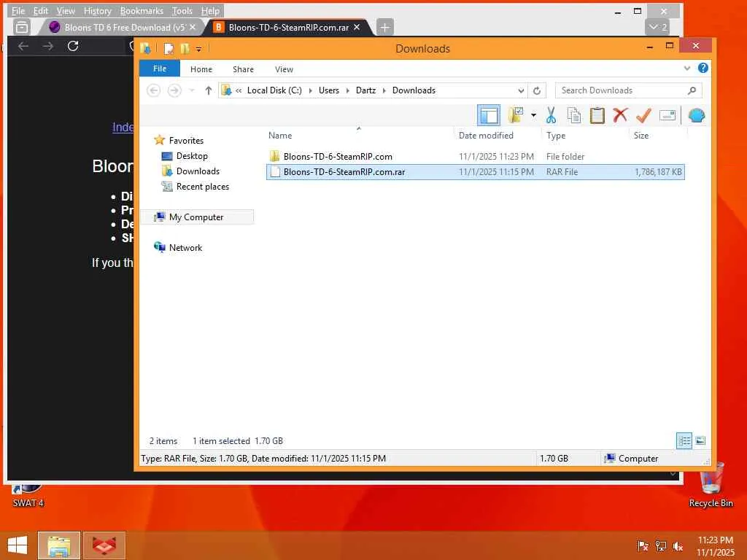Sort by Date modified column header
The height and width of the screenshot is (560, 747).
coord(486,135)
